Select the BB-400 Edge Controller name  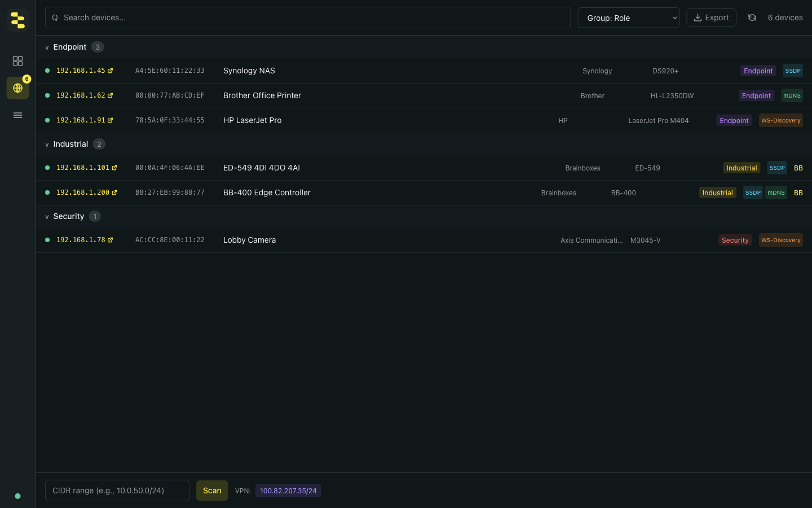tap(267, 192)
